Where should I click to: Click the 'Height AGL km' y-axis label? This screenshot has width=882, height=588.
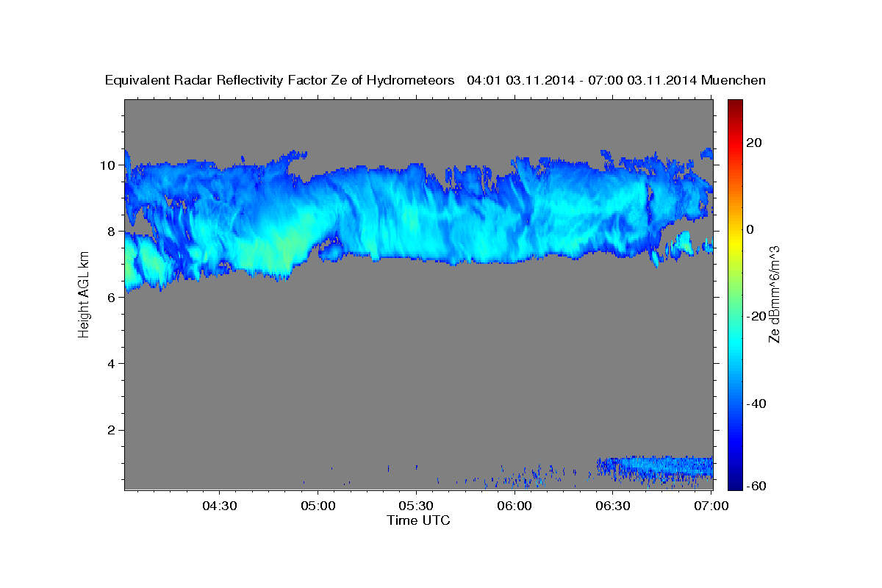click(85, 294)
